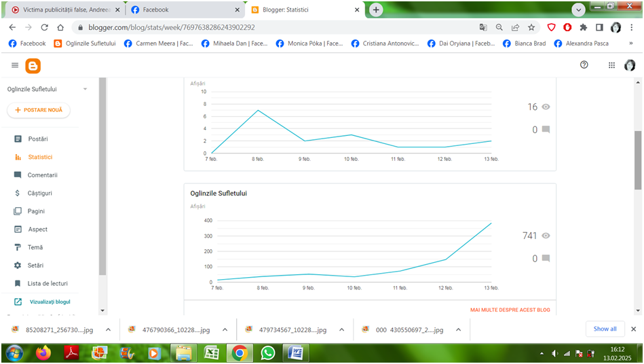Click the Vizualizați blogul link

(50, 302)
